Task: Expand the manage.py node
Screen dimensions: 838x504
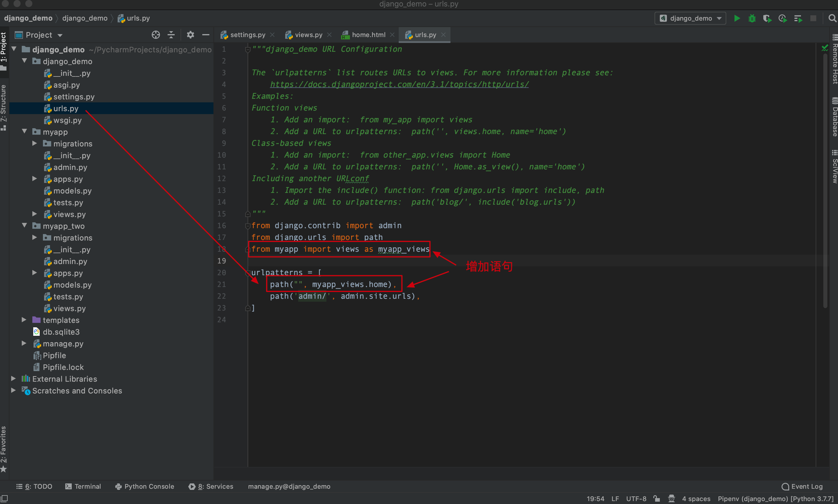Action: click(24, 343)
